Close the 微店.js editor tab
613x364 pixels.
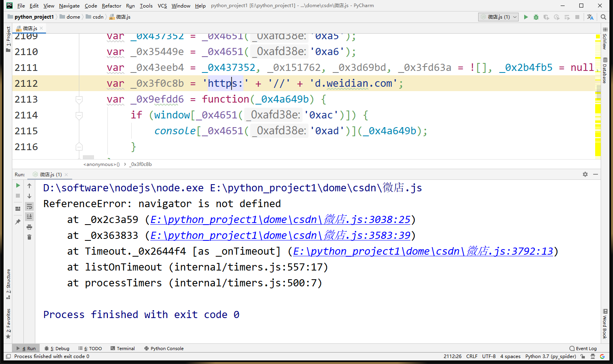coord(41,28)
